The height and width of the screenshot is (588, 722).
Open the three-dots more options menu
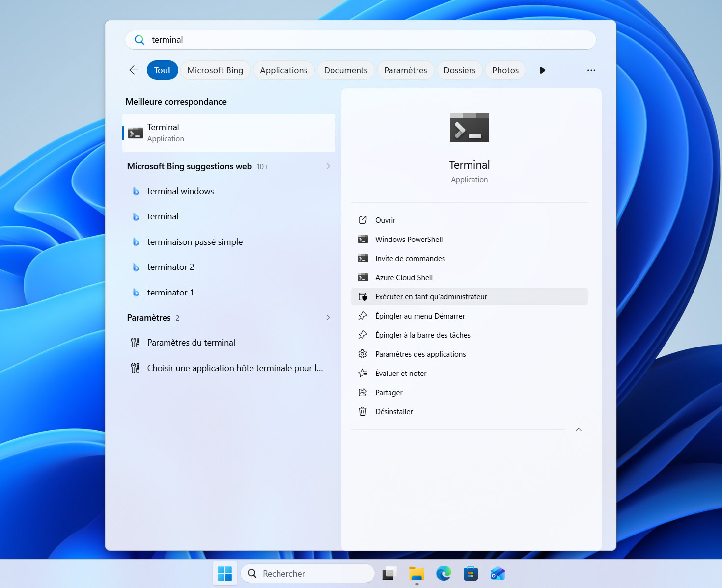pos(591,70)
